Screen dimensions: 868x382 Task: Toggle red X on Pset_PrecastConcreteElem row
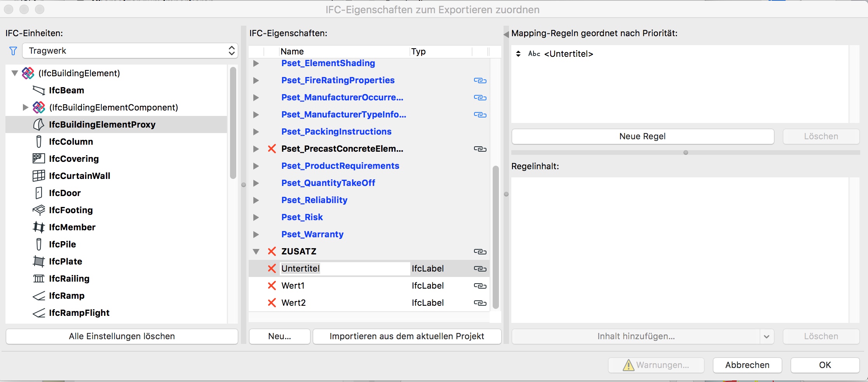(x=272, y=149)
